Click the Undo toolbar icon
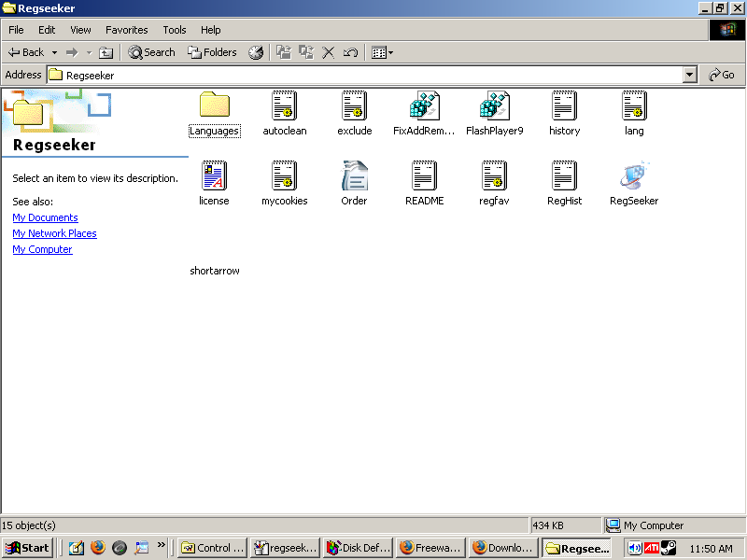747x560 pixels. 351,52
